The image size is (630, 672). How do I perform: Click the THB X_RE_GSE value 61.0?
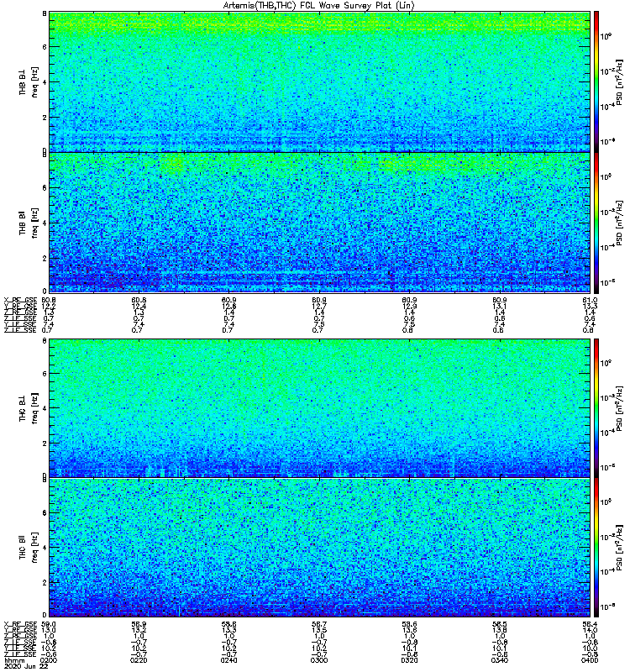coord(591,300)
